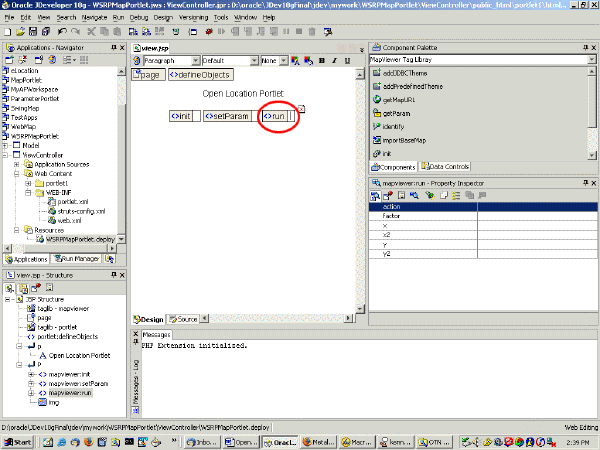Click first Property Inspector toolbar icon
Image resolution: width=600 pixels, height=450 pixels.
(x=375, y=196)
